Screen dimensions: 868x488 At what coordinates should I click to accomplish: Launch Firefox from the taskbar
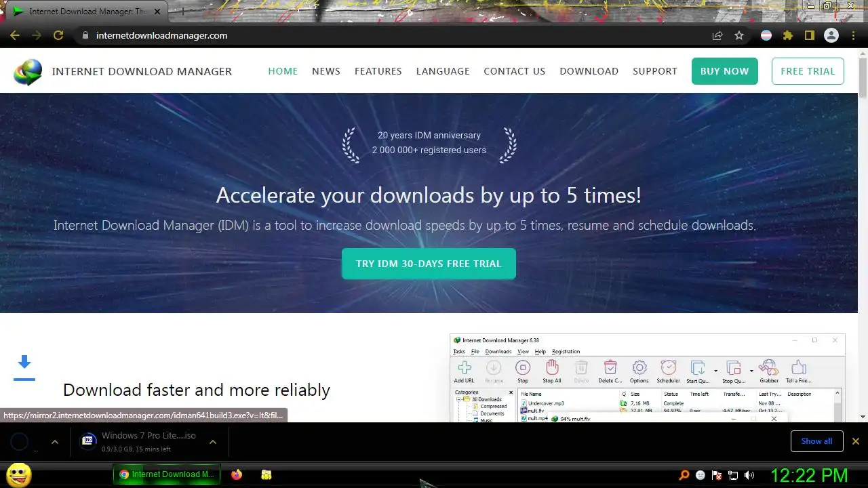(x=236, y=474)
